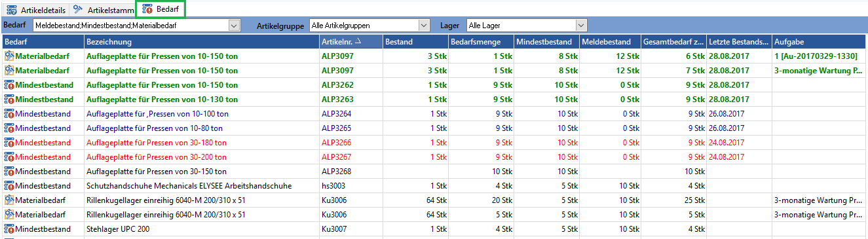The width and height of the screenshot is (868, 239).
Task: Open the Bedarf filter dropdown arrow
Action: point(235,26)
